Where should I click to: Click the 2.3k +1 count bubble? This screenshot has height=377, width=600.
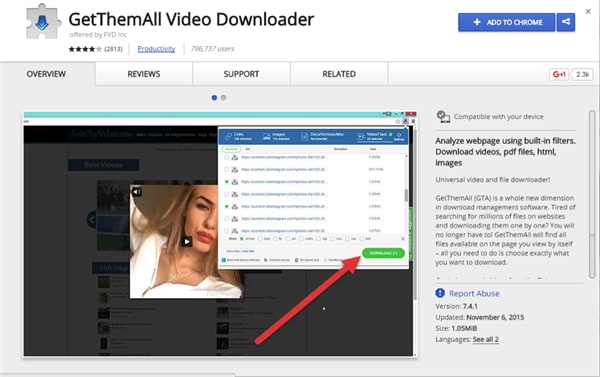coord(582,74)
